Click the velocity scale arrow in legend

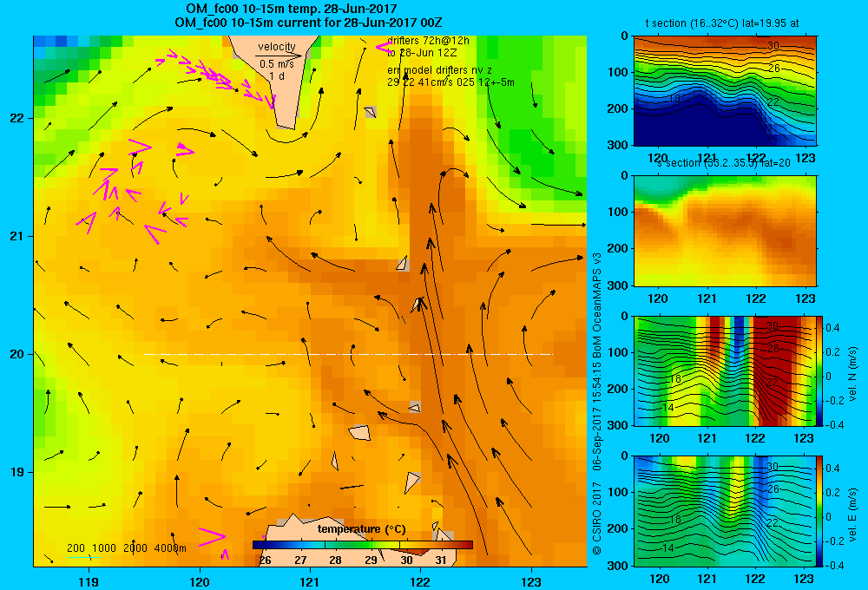[x=279, y=56]
